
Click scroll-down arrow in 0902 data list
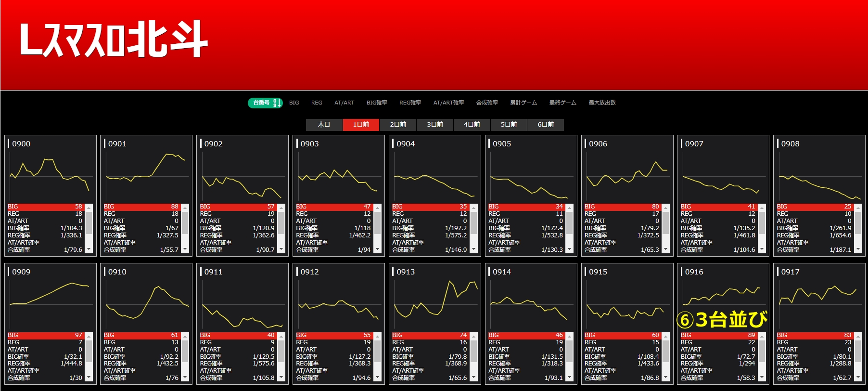(281, 249)
